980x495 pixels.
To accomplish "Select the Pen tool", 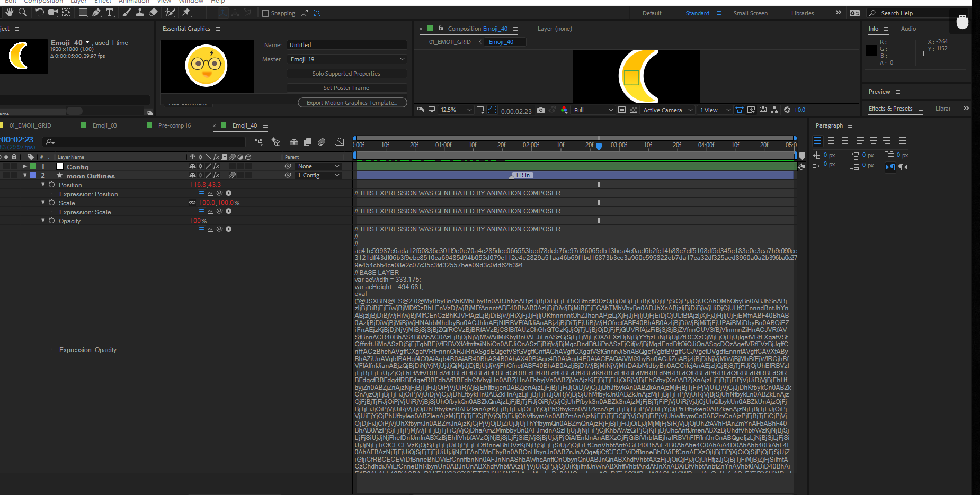I will (x=96, y=12).
